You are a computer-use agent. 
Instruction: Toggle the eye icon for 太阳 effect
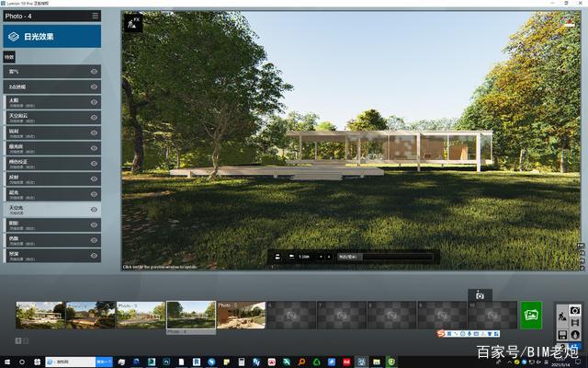94,102
